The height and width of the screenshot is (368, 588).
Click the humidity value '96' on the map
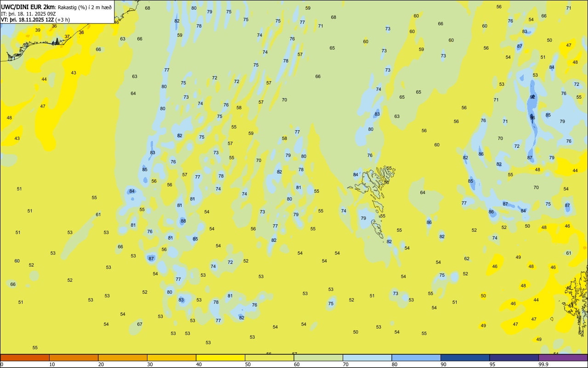[532, 117]
